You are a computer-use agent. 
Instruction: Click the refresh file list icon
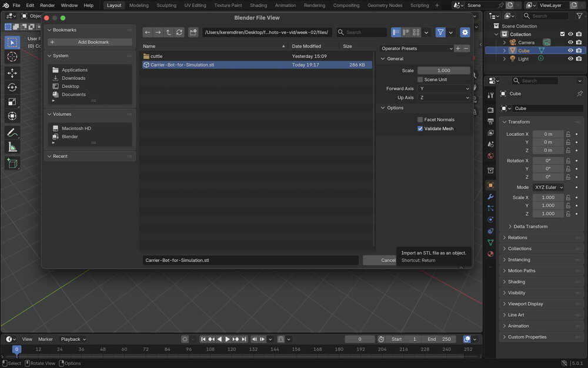[x=179, y=32]
